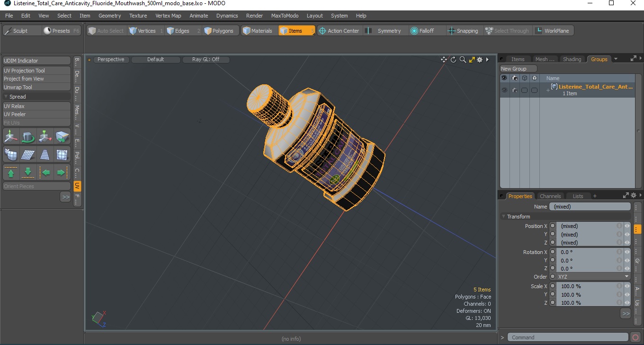Screen dimensions: 644x345
Task: Click the New Group button
Action: 519,69
